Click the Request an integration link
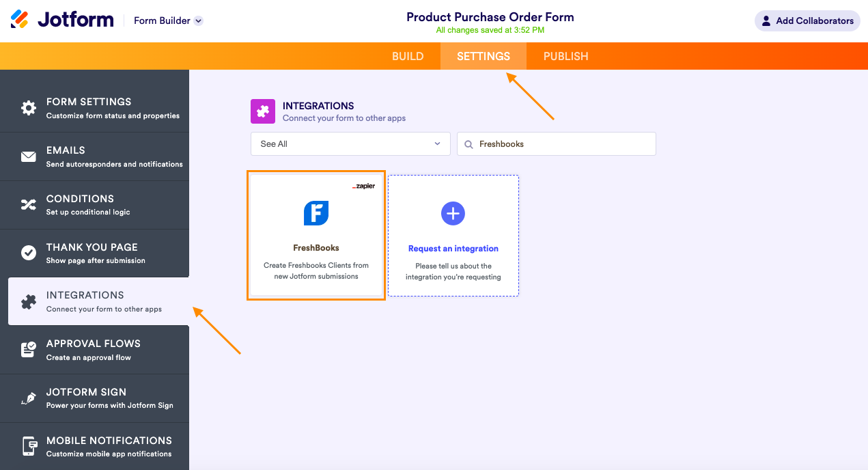 [x=453, y=249]
